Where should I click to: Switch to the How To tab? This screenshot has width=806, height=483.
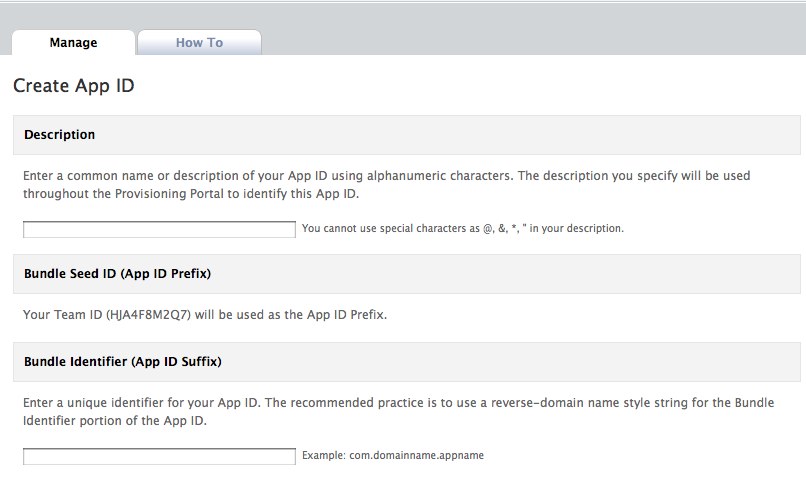pos(199,42)
